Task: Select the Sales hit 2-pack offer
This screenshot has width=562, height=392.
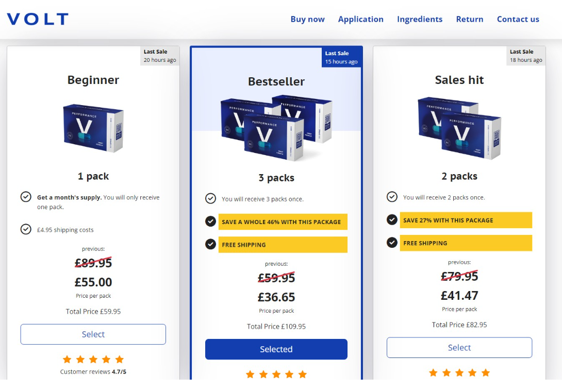Action: (459, 347)
